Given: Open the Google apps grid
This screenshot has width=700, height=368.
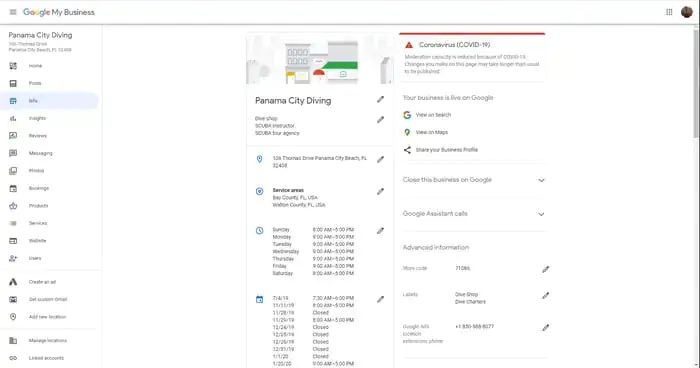Looking at the screenshot, I should (x=669, y=12).
